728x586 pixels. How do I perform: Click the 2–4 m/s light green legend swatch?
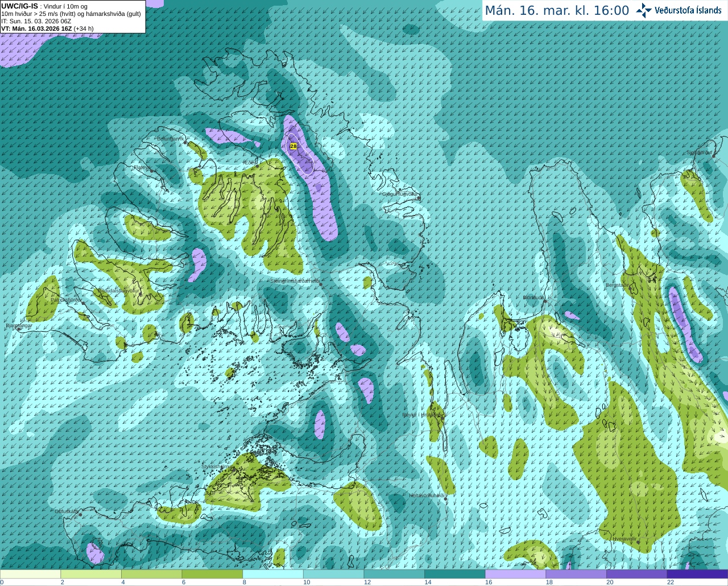(x=91, y=574)
